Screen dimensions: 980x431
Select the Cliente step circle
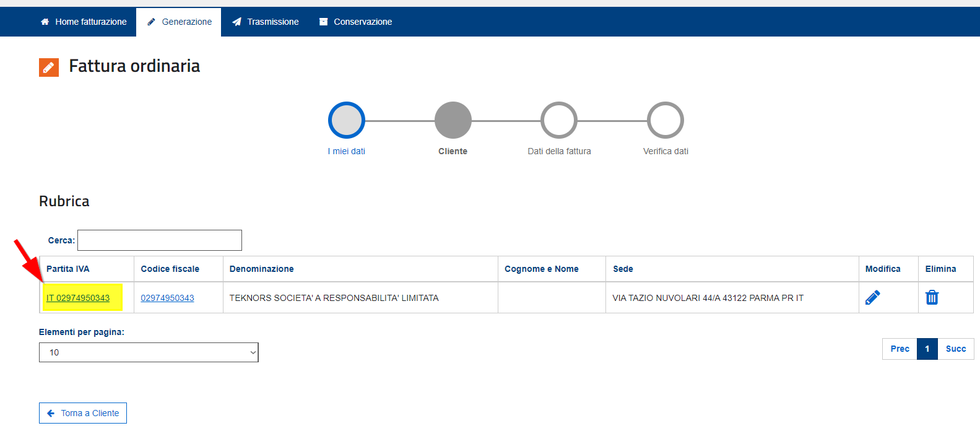(453, 120)
